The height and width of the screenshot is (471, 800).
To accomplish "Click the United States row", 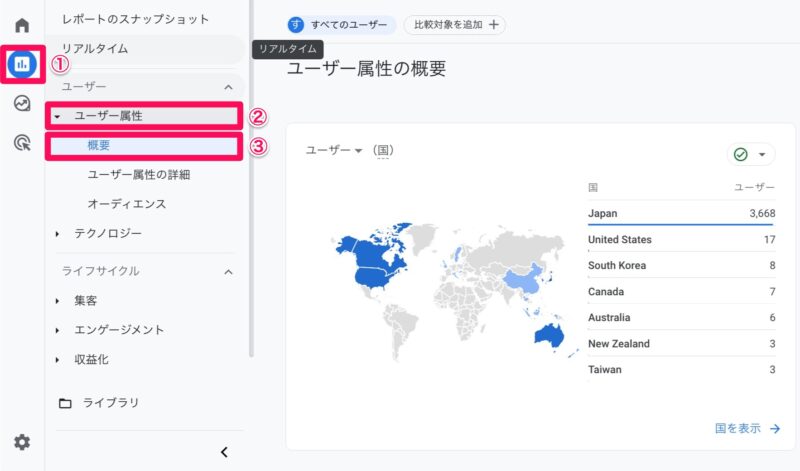I will coord(682,239).
